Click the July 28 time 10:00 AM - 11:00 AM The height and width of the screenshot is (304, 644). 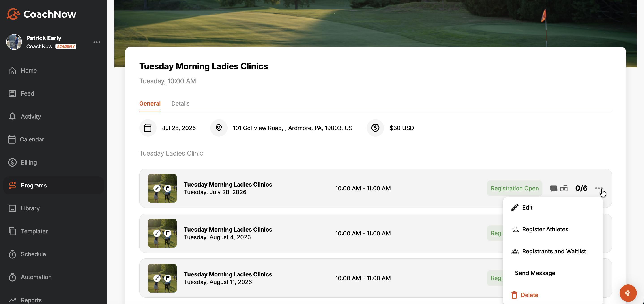[x=363, y=188]
